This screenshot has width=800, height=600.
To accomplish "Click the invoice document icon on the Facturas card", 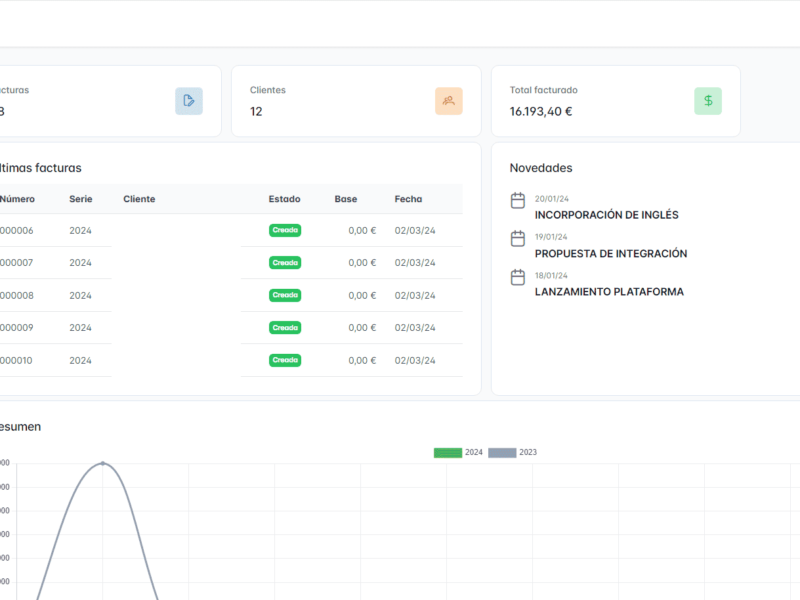I will point(189,101).
